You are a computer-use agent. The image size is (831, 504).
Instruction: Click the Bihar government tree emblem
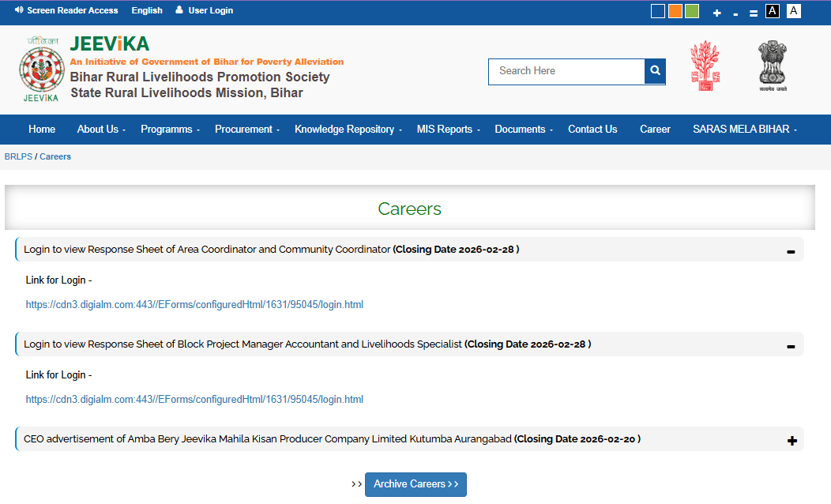(705, 66)
